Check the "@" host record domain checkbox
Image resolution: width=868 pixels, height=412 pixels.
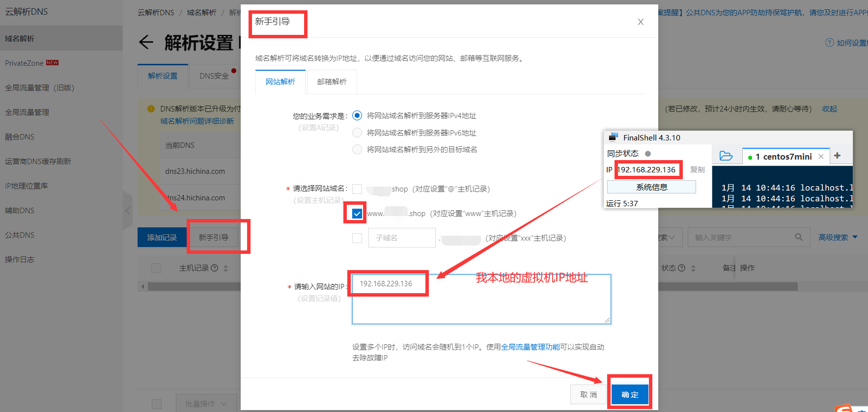[x=357, y=189]
